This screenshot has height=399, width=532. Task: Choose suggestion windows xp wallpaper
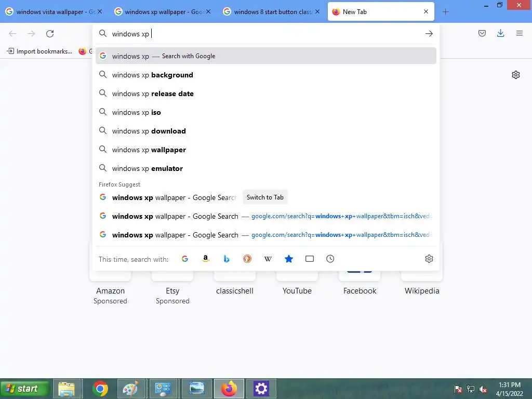pyautogui.click(x=265, y=150)
